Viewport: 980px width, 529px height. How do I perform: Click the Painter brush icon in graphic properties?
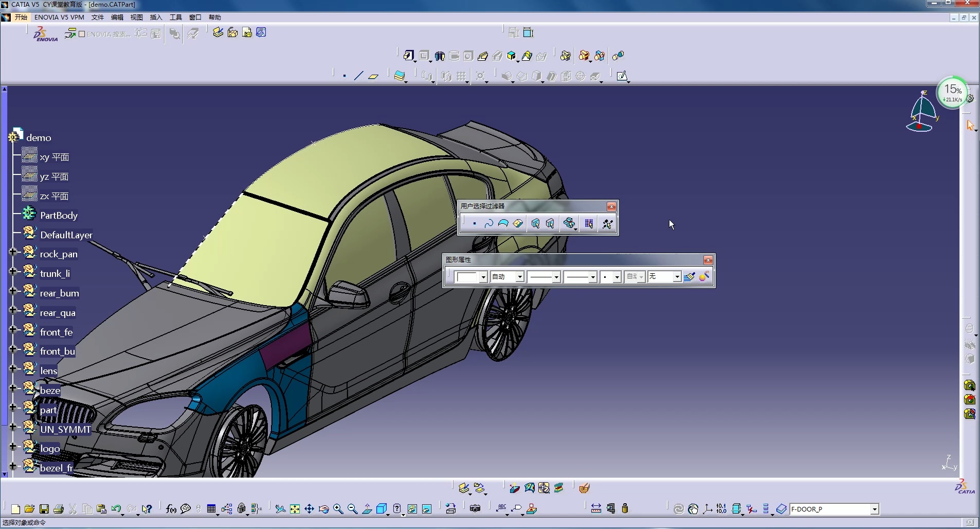point(689,277)
